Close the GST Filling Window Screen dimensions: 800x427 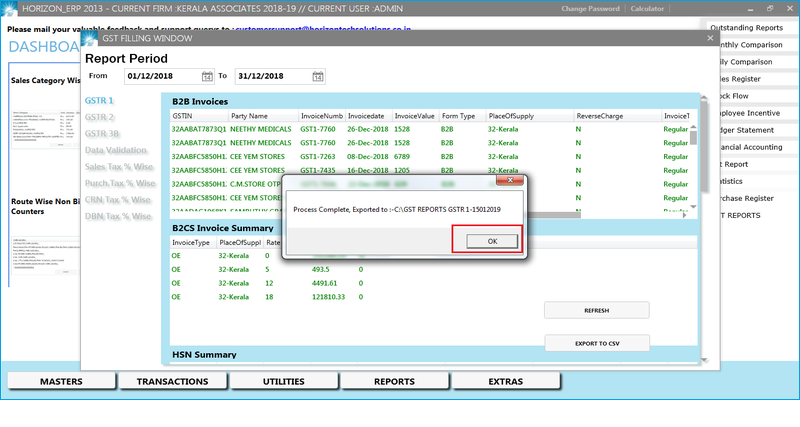coord(710,38)
